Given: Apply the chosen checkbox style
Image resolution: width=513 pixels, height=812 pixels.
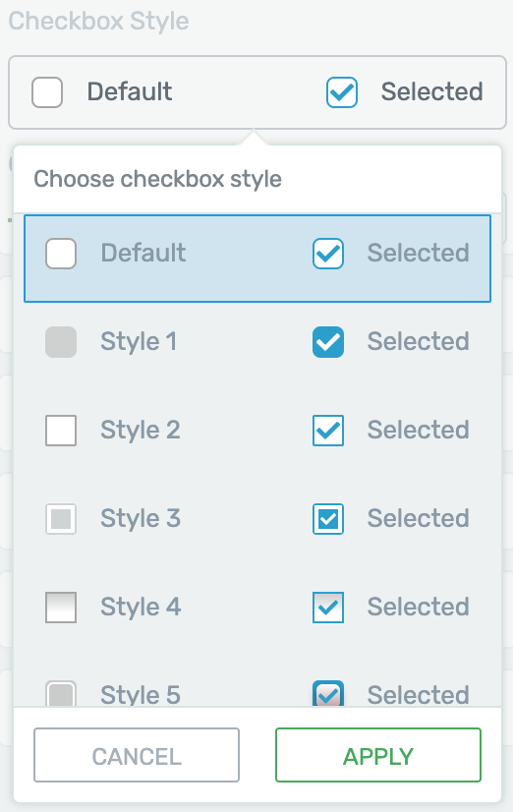Looking at the screenshot, I should coord(378,755).
